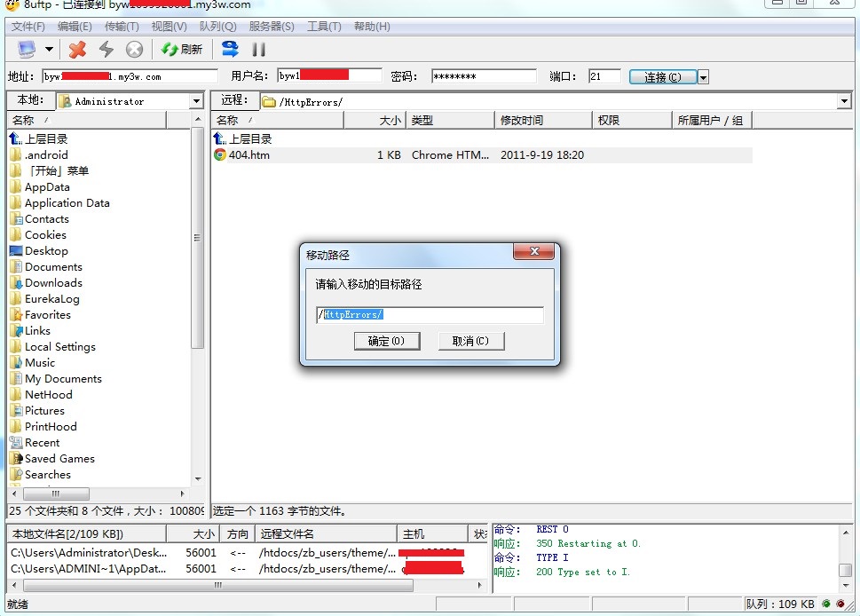The image size is (860, 616).
Task: Click the gray circle stop icon
Action: (x=134, y=49)
